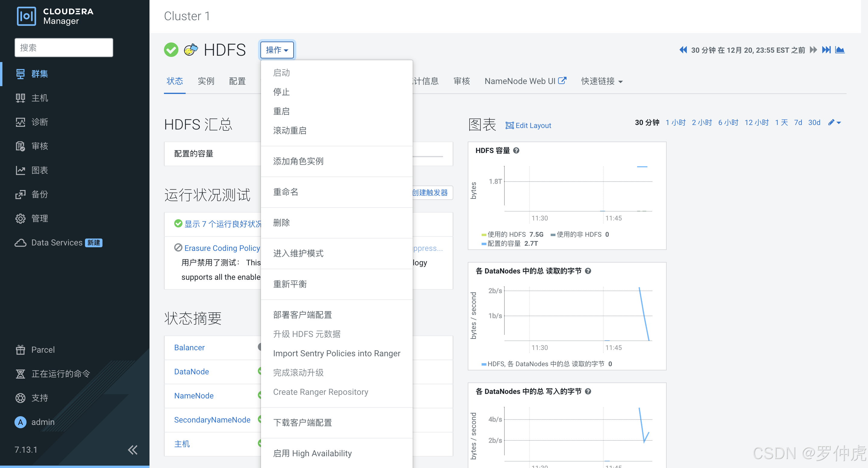Toggle the 操作 actions dropdown button
The image size is (868, 468).
pyautogui.click(x=277, y=50)
